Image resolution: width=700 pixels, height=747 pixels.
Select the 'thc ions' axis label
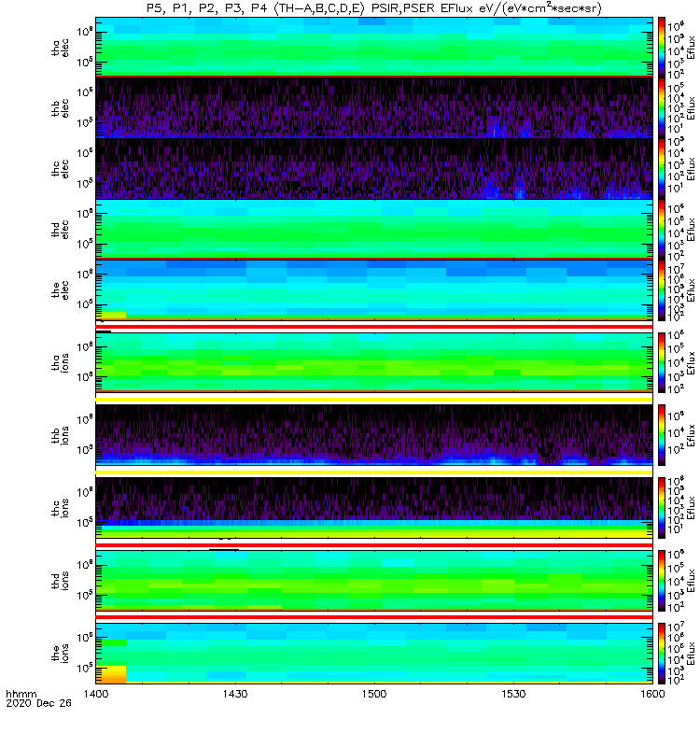[x=61, y=508]
